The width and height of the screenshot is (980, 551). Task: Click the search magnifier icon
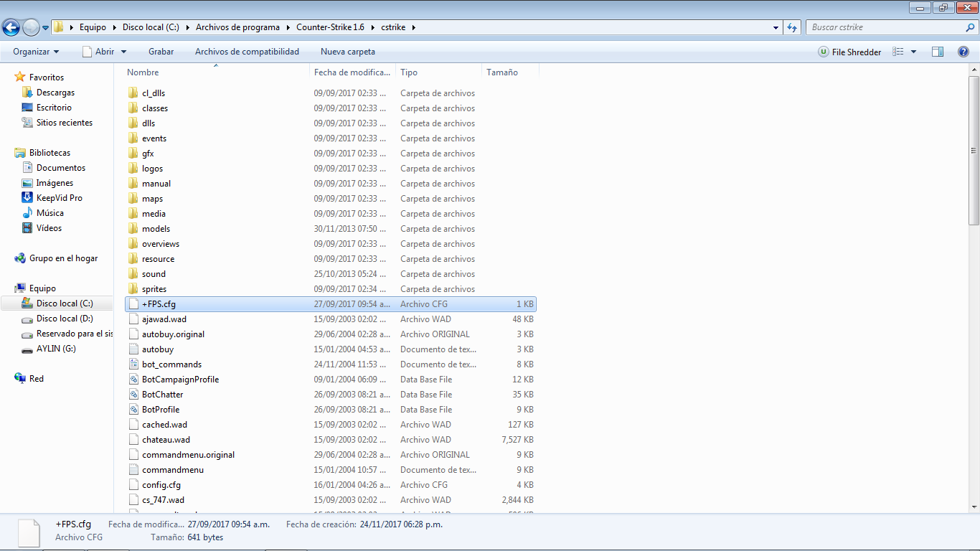[971, 27]
